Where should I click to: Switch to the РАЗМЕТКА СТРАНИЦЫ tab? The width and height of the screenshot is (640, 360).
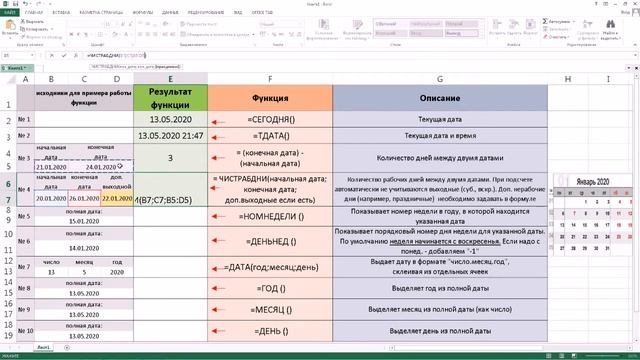point(101,12)
